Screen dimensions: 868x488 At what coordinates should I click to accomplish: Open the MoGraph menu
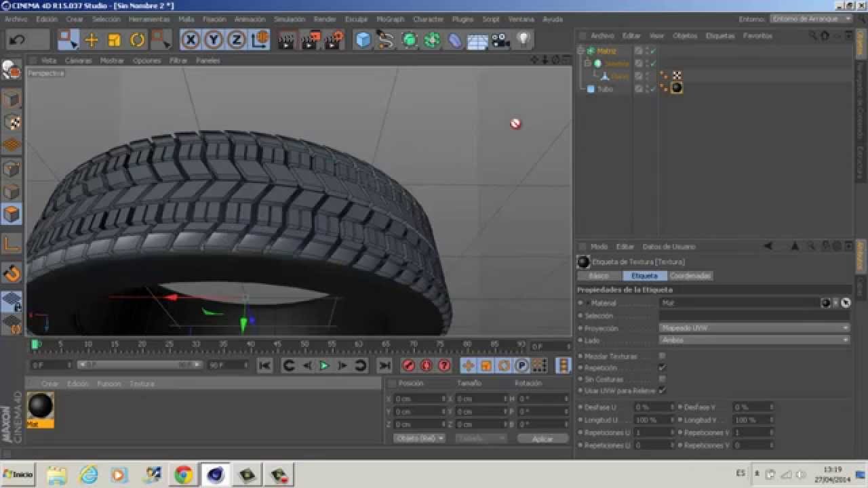tap(390, 19)
